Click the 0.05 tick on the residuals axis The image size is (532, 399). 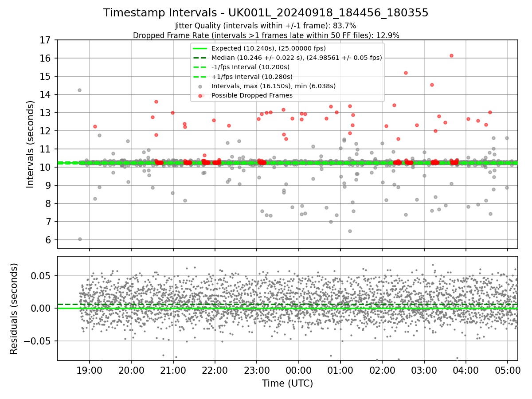41,276
